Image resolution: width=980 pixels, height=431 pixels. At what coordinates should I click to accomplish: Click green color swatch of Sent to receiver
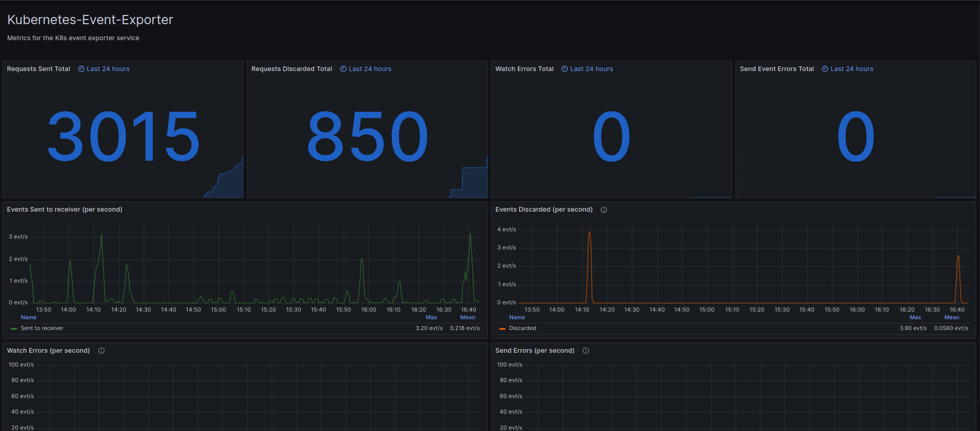pyautogui.click(x=14, y=329)
